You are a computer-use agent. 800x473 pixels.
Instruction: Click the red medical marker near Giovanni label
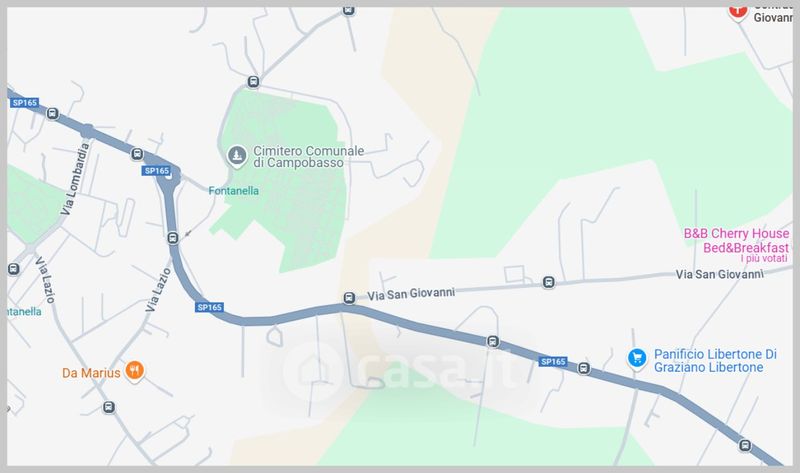point(738,11)
